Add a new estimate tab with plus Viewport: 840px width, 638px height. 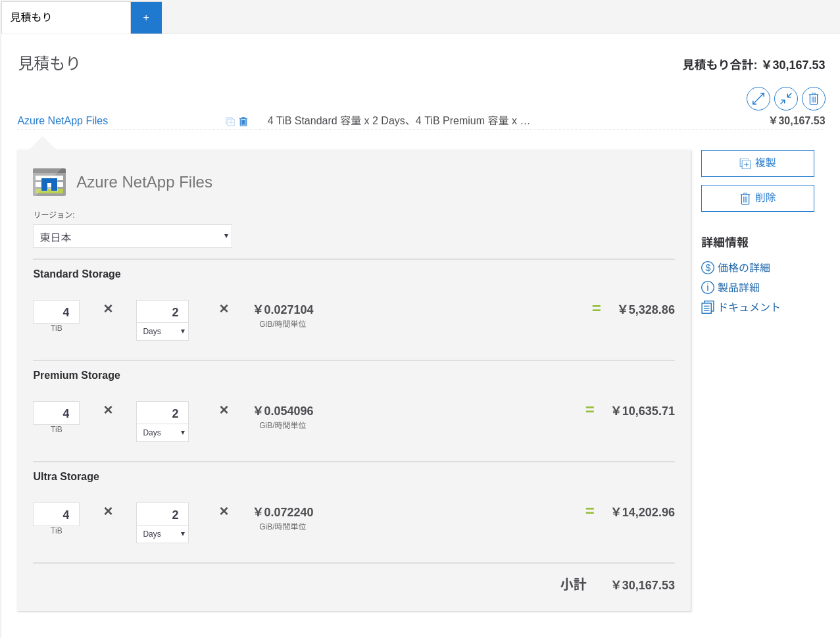(x=146, y=17)
